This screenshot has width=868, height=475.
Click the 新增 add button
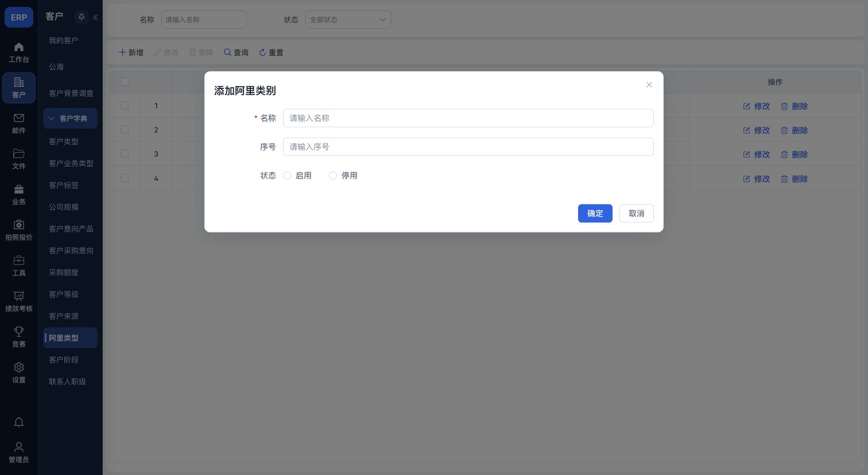131,52
